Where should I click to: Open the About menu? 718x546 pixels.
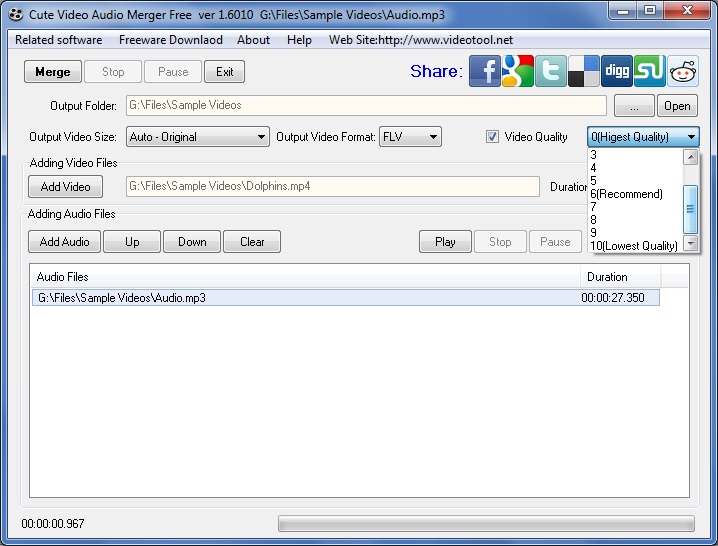click(253, 40)
